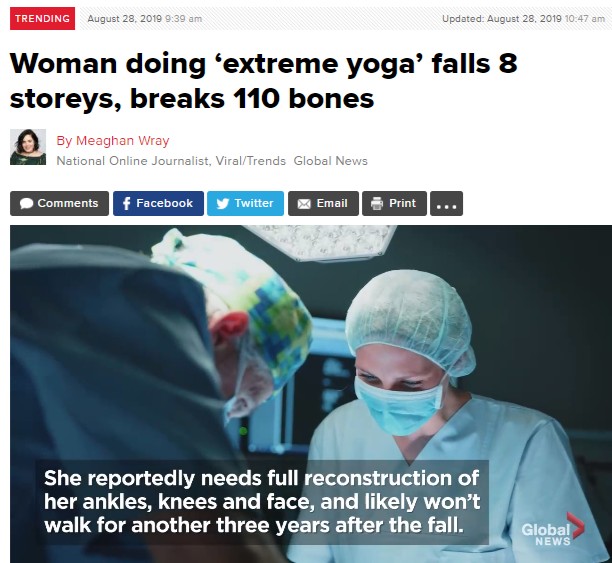This screenshot has width=612, height=563.
Task: Send the article by Email
Action: [x=323, y=203]
